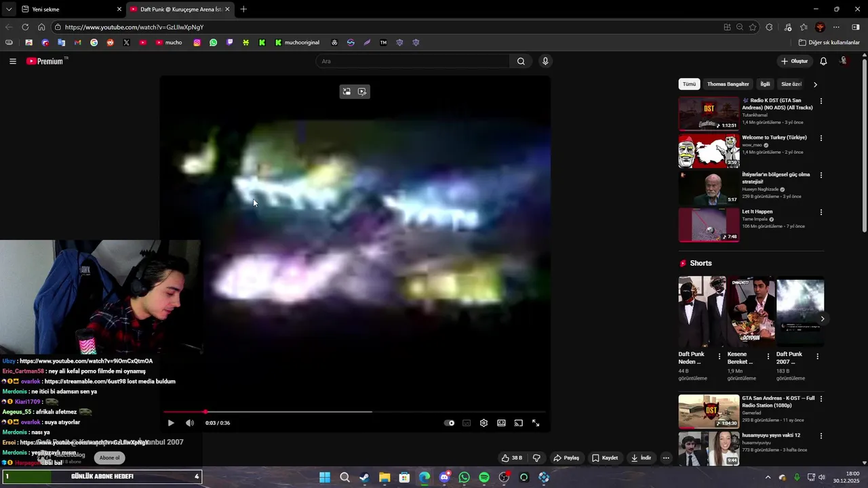Select the Size özel filter chip
Screen dimensions: 868x488
tap(791, 84)
